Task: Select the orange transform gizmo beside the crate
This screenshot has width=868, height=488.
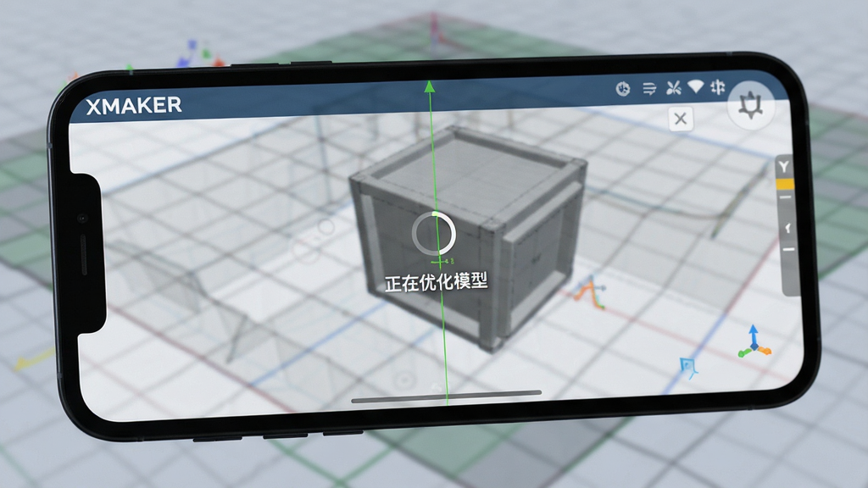Action: click(590, 291)
